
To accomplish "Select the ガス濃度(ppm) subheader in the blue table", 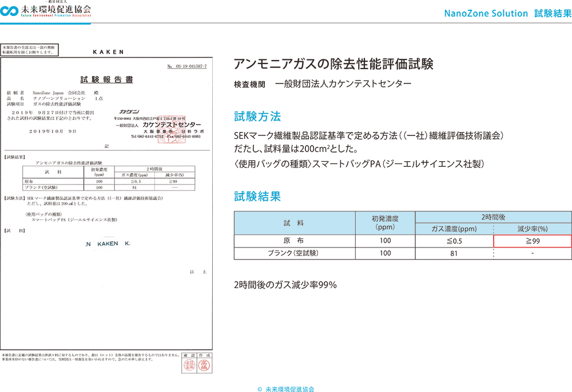I will pyautogui.click(x=454, y=229).
